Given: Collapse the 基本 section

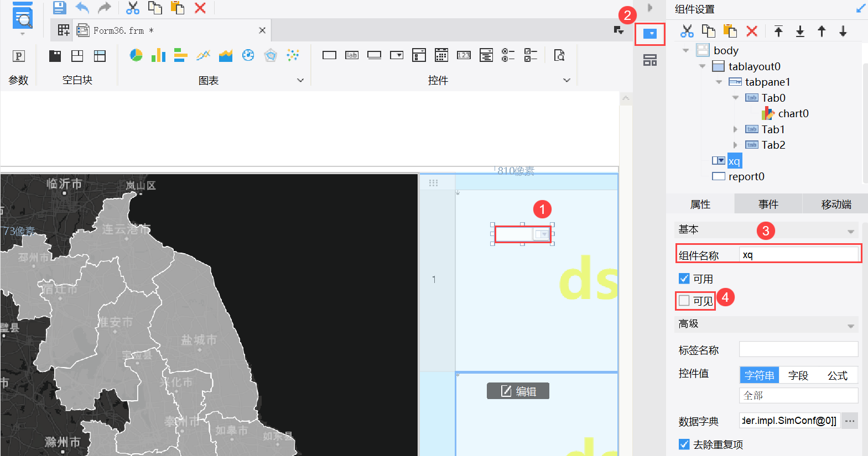Looking at the screenshot, I should 850,231.
